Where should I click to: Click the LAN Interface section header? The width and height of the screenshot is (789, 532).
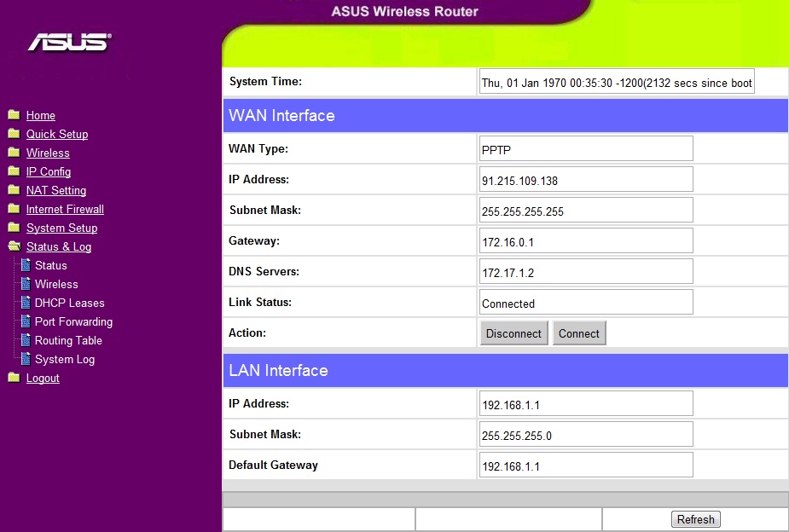[x=506, y=371]
